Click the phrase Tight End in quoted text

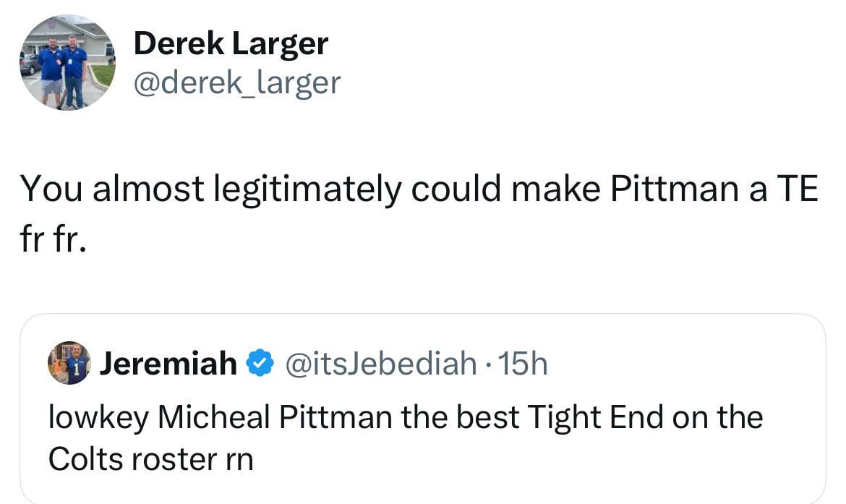[x=600, y=417]
